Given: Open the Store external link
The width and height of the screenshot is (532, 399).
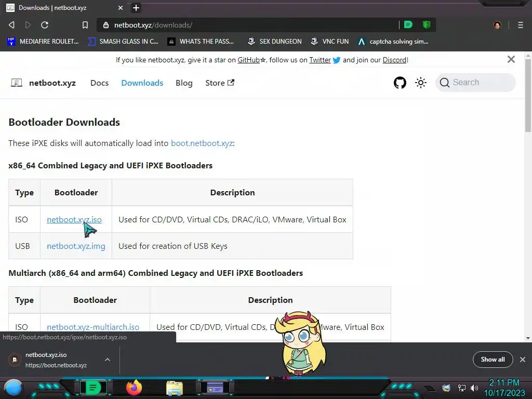Looking at the screenshot, I should click(x=220, y=83).
